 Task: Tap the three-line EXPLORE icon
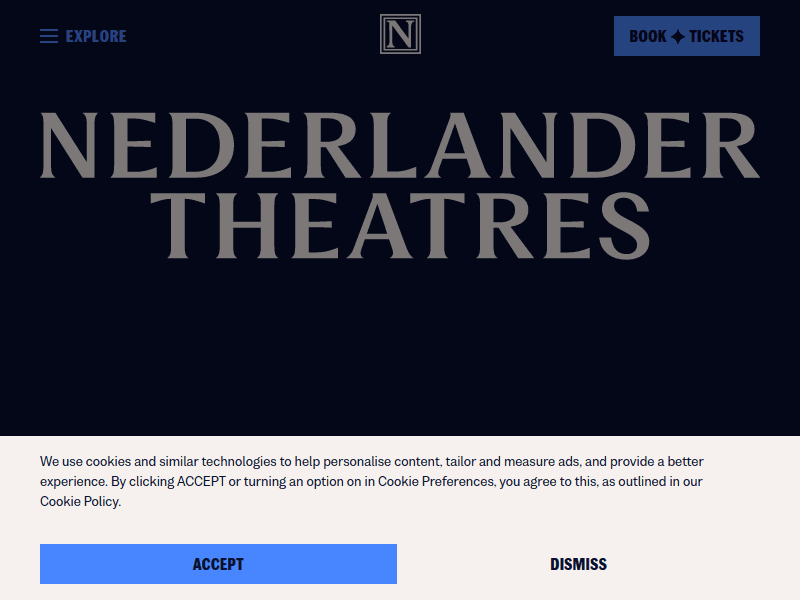pos(49,36)
